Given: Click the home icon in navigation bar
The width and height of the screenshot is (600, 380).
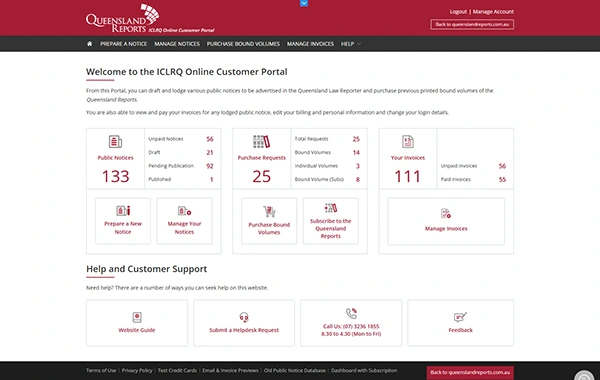Looking at the screenshot, I should pos(90,44).
